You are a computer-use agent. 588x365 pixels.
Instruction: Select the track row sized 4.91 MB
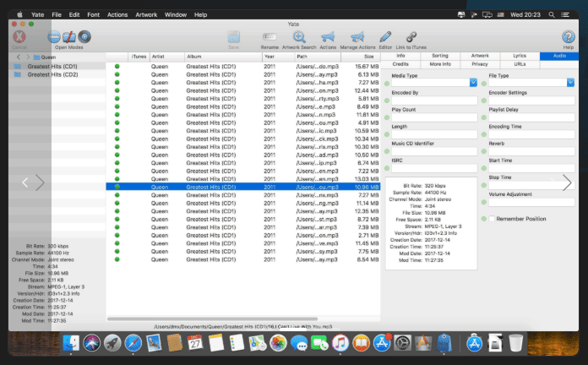click(x=243, y=123)
